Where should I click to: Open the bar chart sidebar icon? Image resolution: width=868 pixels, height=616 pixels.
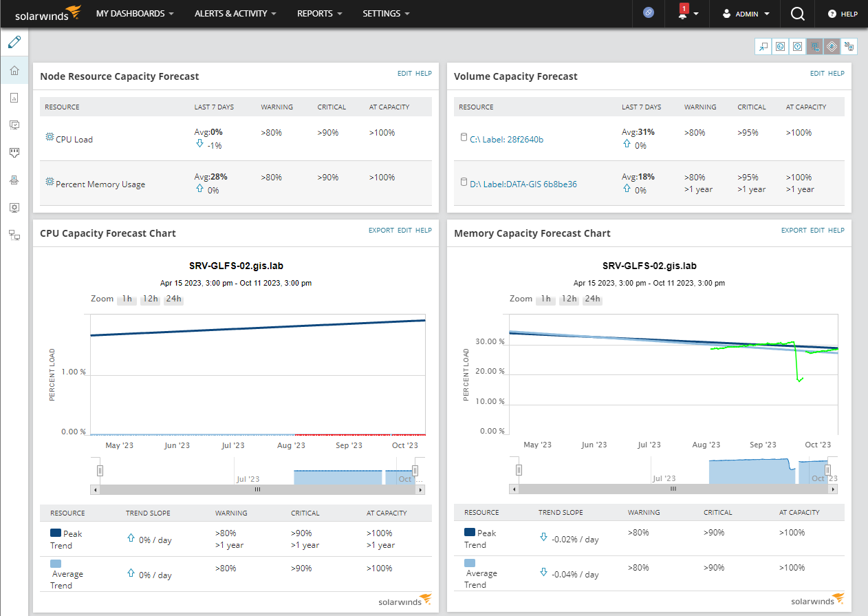14,98
